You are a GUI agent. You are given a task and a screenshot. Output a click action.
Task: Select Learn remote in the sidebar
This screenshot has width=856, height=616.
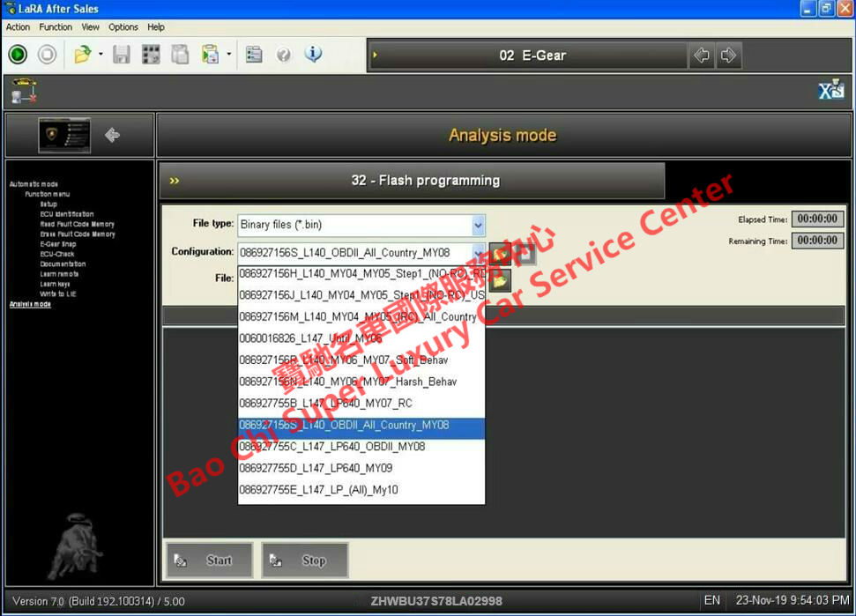pos(59,274)
